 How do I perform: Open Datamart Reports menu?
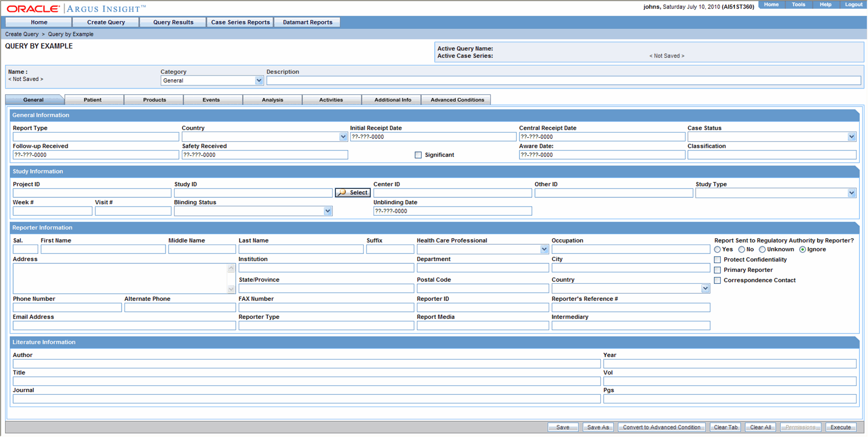click(307, 22)
